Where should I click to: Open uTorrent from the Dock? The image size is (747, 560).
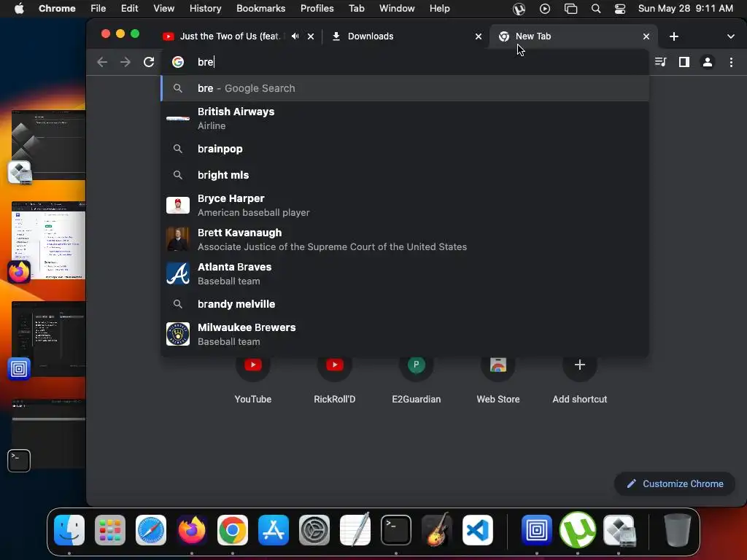(578, 530)
